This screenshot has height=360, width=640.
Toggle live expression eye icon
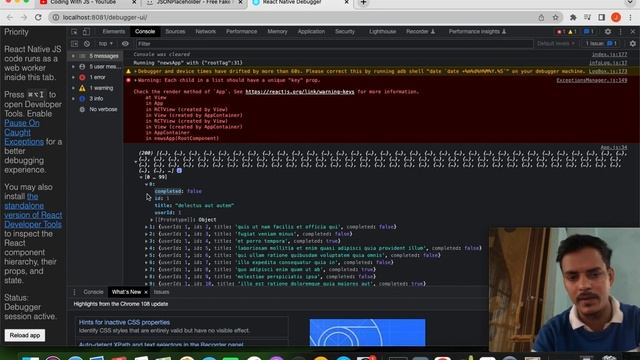click(125, 44)
